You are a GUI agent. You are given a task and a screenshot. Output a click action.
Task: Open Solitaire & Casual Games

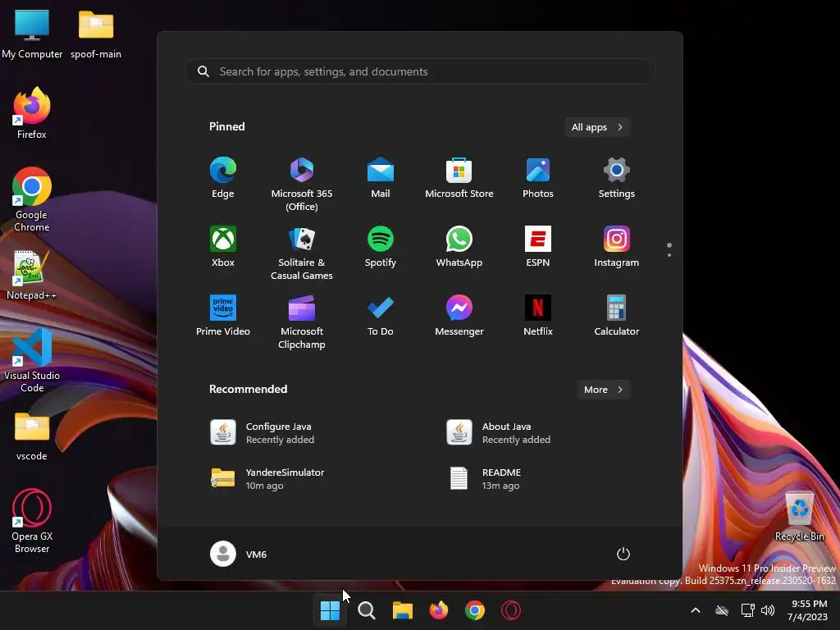tap(302, 253)
